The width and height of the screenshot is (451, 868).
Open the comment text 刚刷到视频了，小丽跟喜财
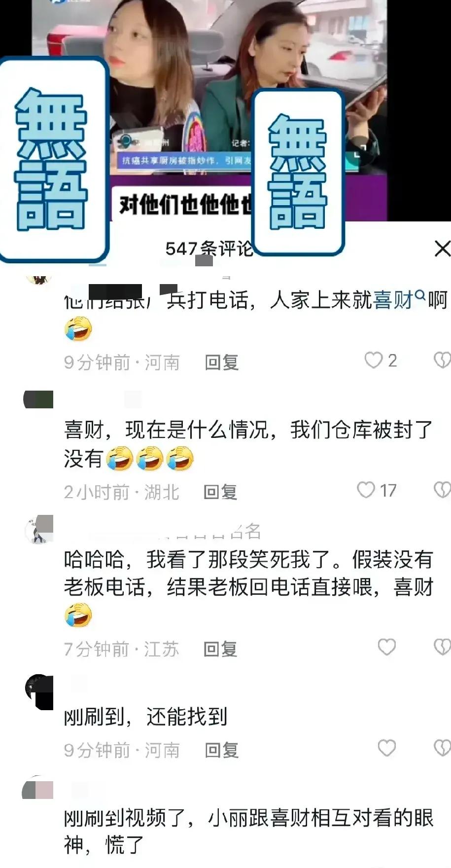248,832
